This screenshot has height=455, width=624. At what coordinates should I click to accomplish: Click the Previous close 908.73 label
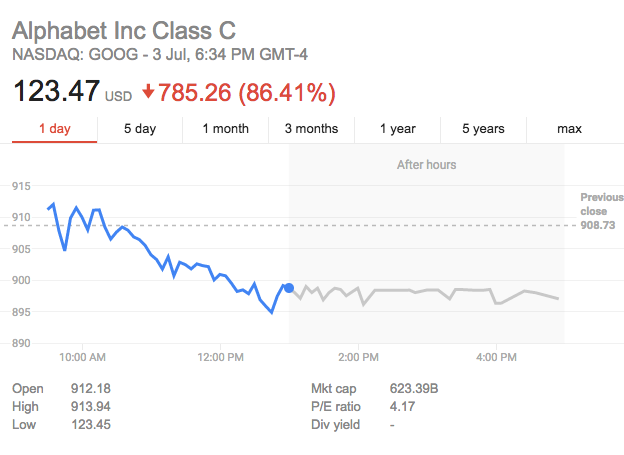coord(601,211)
